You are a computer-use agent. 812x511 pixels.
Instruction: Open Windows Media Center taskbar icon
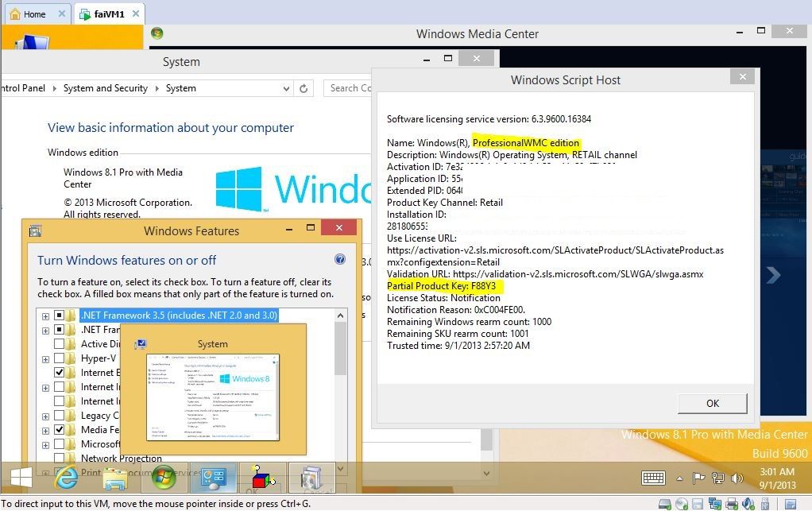click(163, 477)
